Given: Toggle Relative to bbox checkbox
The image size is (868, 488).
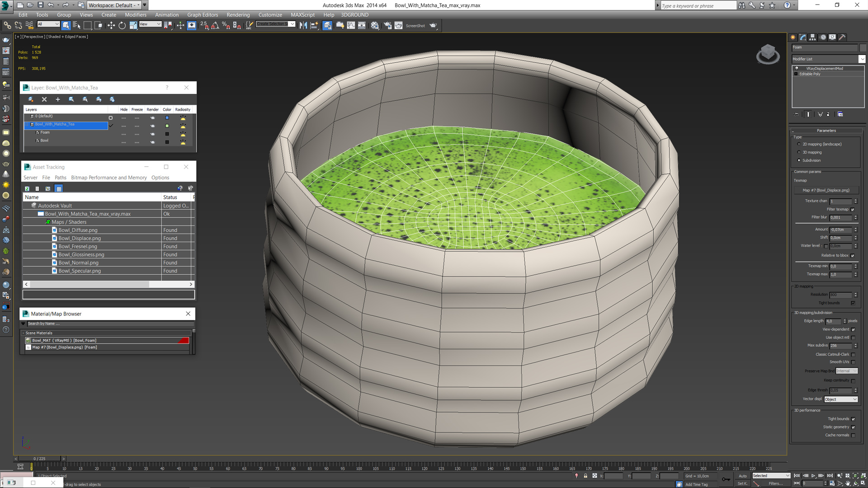Looking at the screenshot, I should pyautogui.click(x=853, y=256).
